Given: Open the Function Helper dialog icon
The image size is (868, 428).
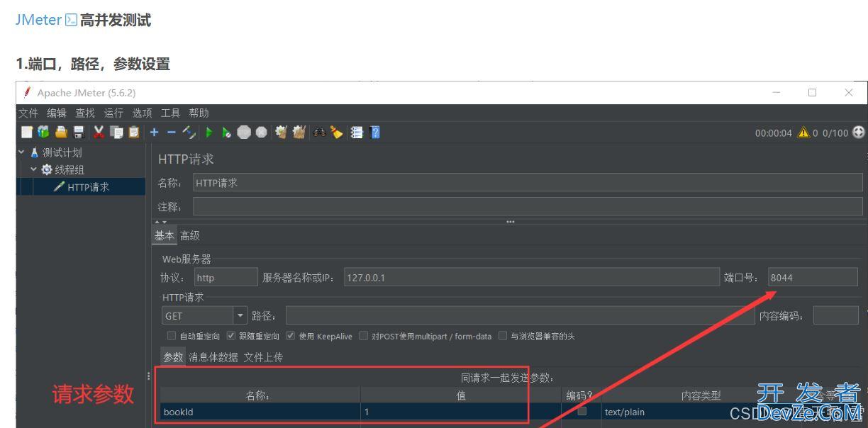Looking at the screenshot, I should (357, 133).
